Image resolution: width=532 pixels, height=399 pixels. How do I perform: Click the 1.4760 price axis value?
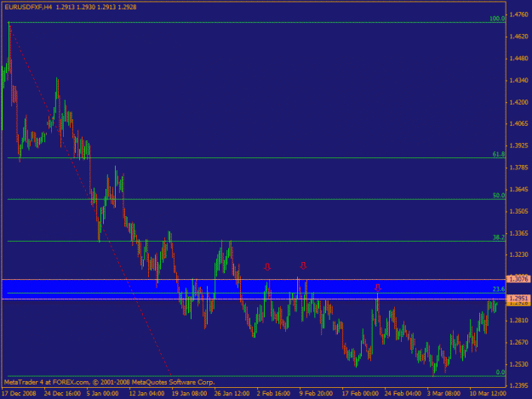click(519, 14)
